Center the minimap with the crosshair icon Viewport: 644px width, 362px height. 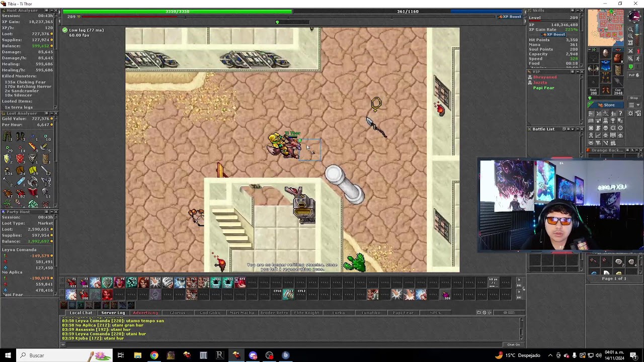coord(630,43)
